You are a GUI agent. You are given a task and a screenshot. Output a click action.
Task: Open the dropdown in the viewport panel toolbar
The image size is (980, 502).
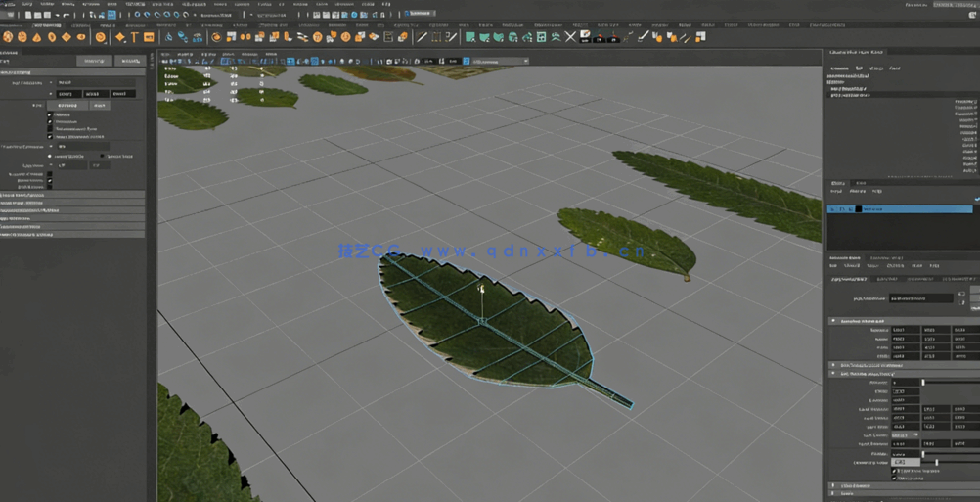tap(499, 61)
